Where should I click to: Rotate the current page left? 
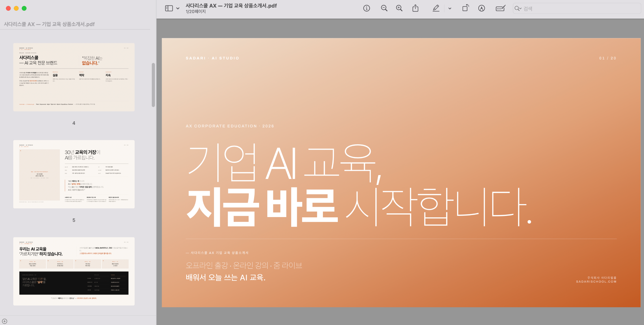click(x=465, y=8)
